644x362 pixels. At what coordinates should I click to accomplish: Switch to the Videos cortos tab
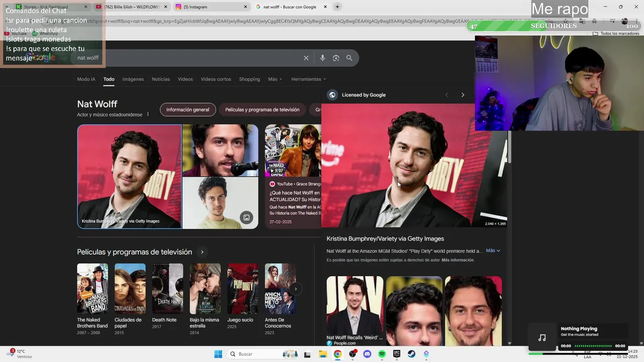(216, 79)
